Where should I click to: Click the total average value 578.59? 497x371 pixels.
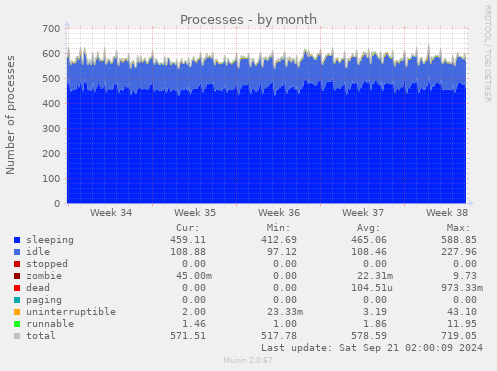point(369,336)
